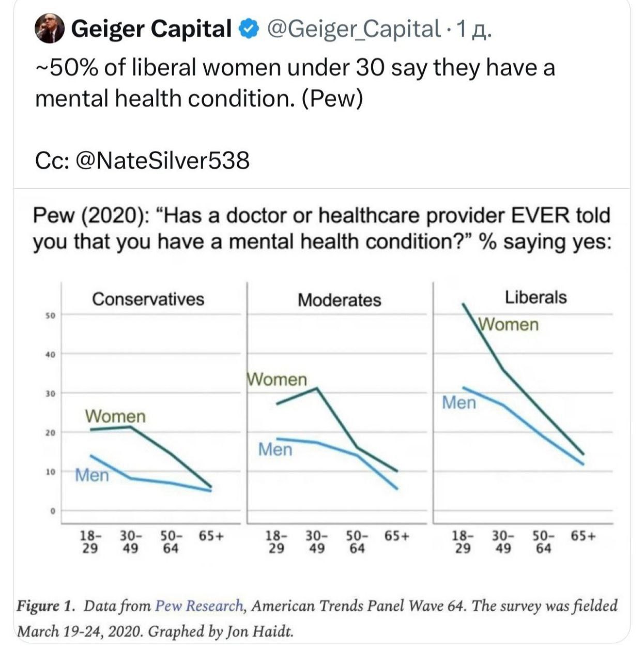The width and height of the screenshot is (644, 662).
Task: Click the 18-29 axis label under Conservatives
Action: pyautogui.click(x=90, y=542)
